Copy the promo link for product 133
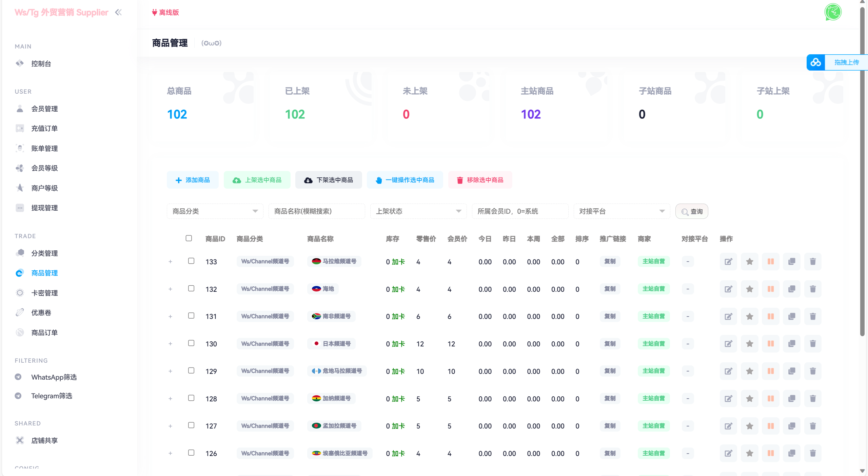 610,261
